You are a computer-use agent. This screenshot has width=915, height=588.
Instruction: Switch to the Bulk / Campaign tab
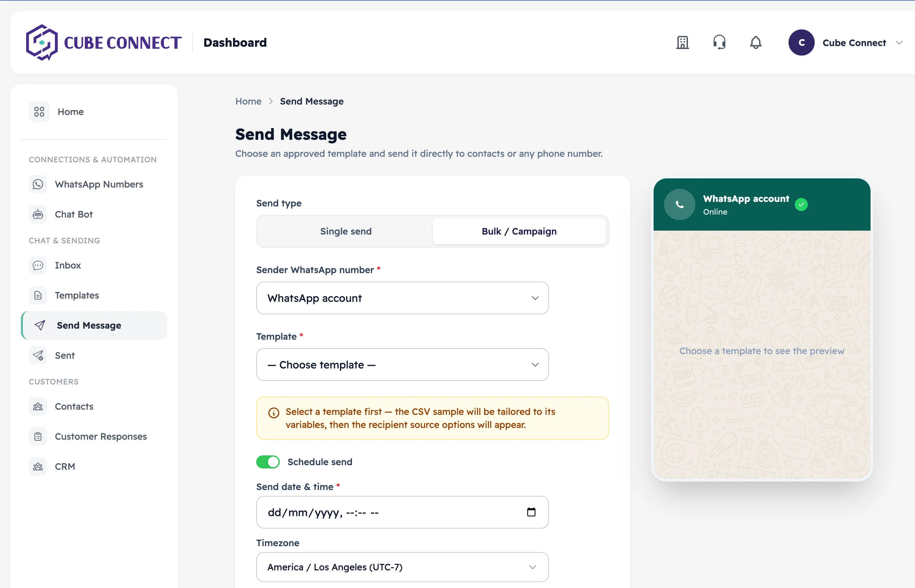coord(519,231)
